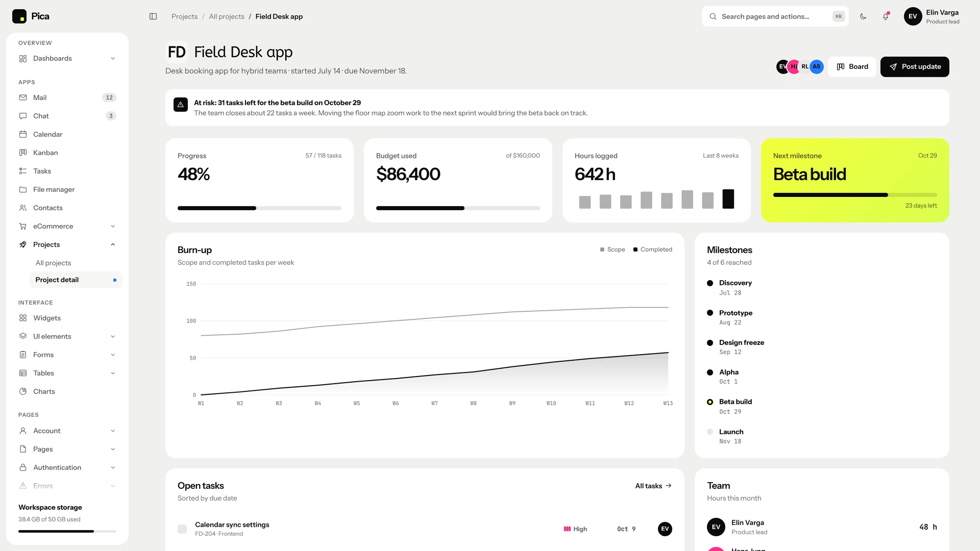The height and width of the screenshot is (551, 980).
Task: Click the Post update button
Action: tap(915, 67)
